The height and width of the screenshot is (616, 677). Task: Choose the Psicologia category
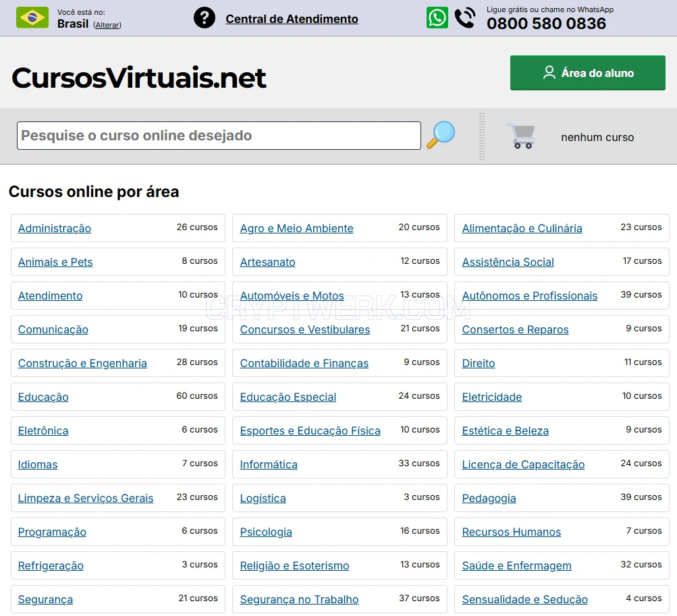tap(266, 532)
